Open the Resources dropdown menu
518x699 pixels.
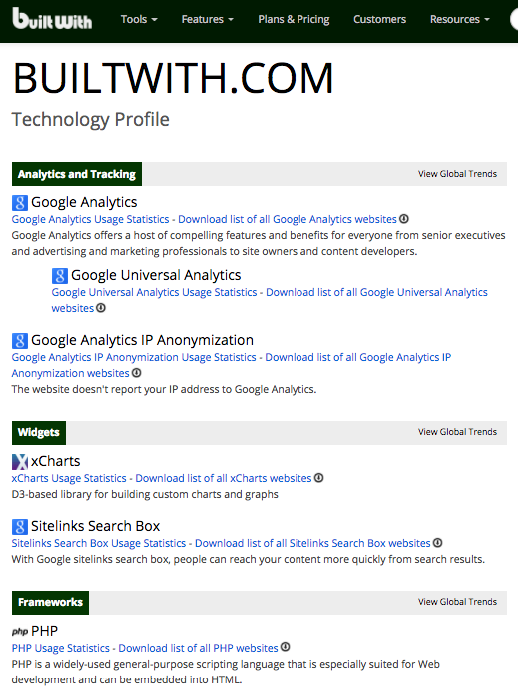pos(460,20)
